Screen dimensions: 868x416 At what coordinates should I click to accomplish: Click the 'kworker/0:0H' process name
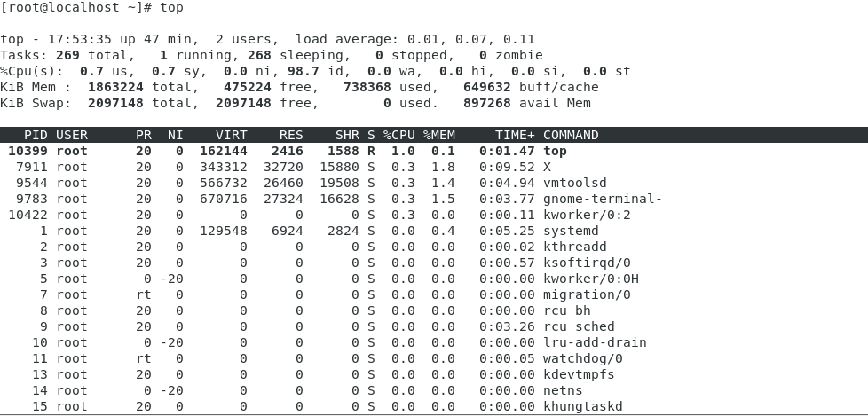pos(591,279)
